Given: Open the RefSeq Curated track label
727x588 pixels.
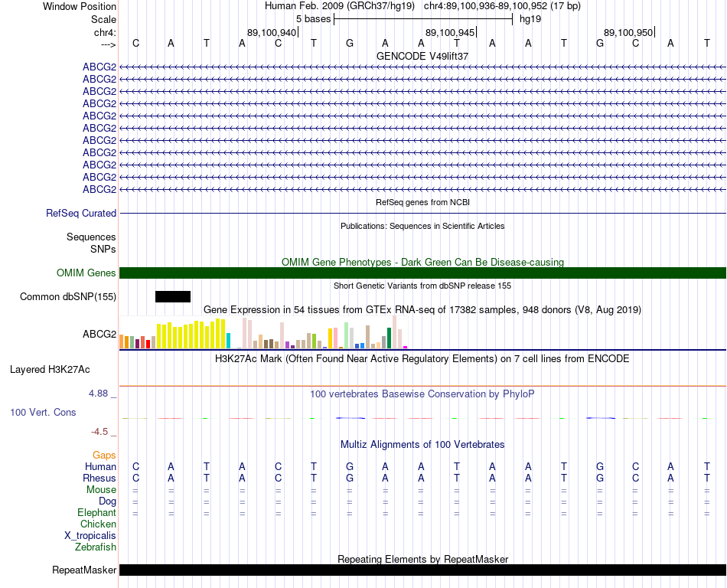Looking at the screenshot, I should point(81,214).
